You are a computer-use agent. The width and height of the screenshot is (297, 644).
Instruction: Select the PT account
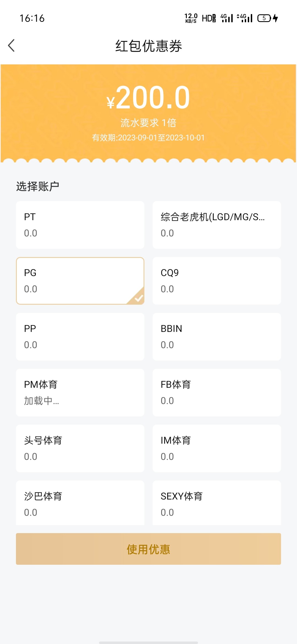(80, 225)
